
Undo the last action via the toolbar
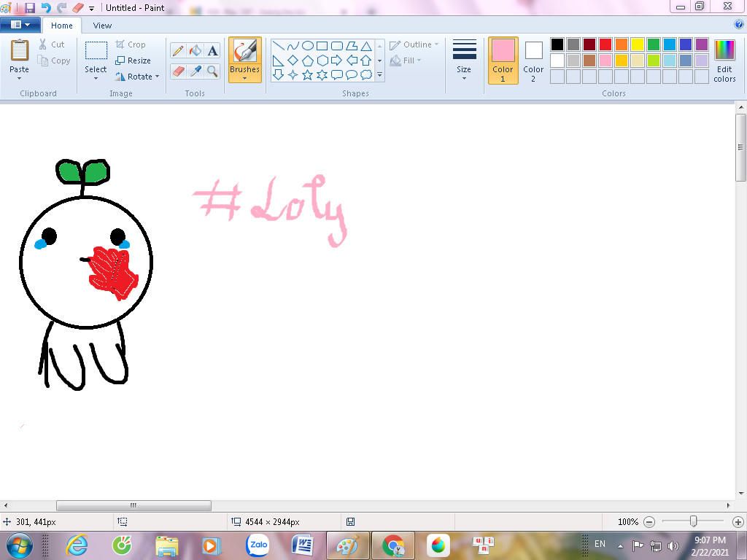click(x=46, y=7)
